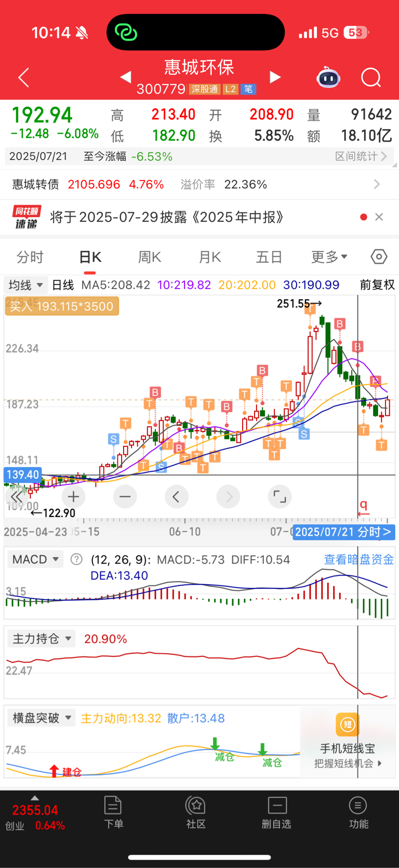This screenshot has height=868, width=399.
Task: Open the 手机短线宝 promo icon
Action: [x=348, y=725]
